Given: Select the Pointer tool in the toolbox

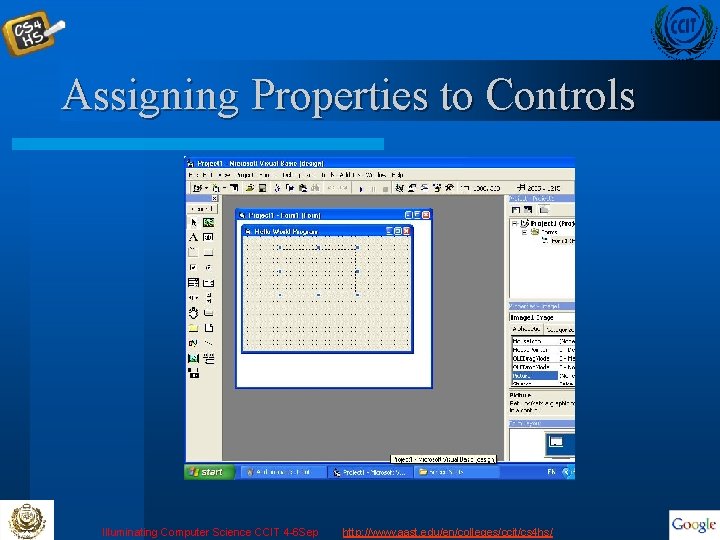Looking at the screenshot, I should tap(193, 223).
